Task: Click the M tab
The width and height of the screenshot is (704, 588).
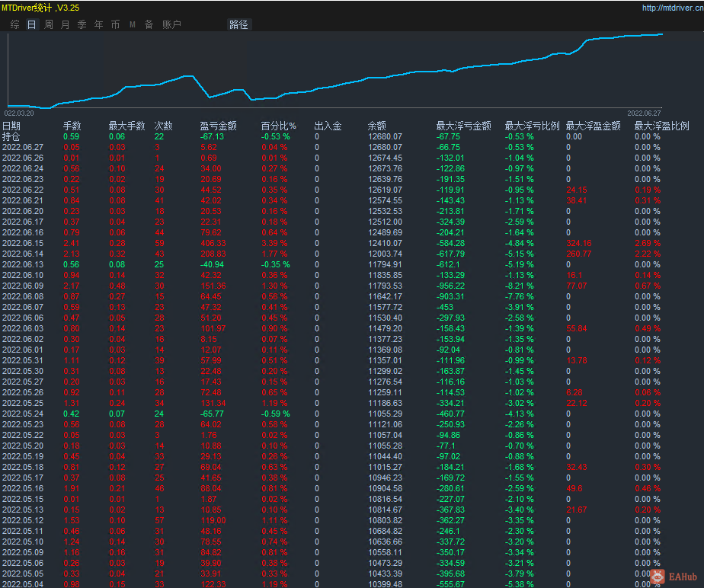Action: [x=133, y=24]
